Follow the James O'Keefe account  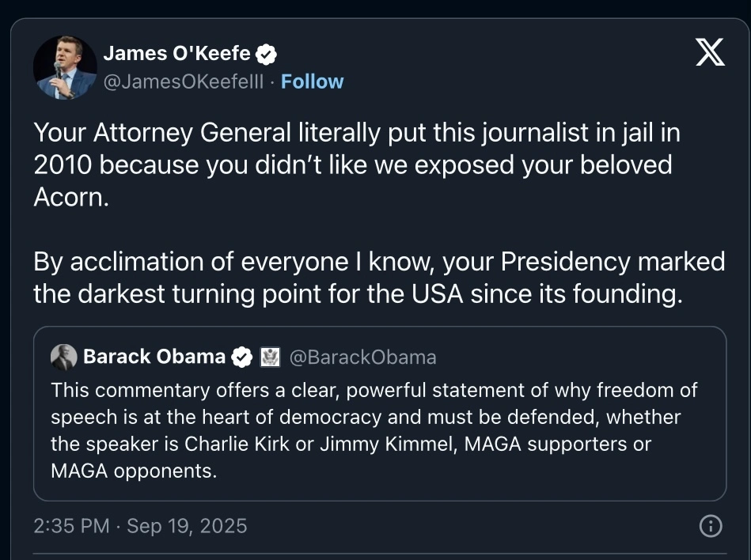[x=313, y=81]
